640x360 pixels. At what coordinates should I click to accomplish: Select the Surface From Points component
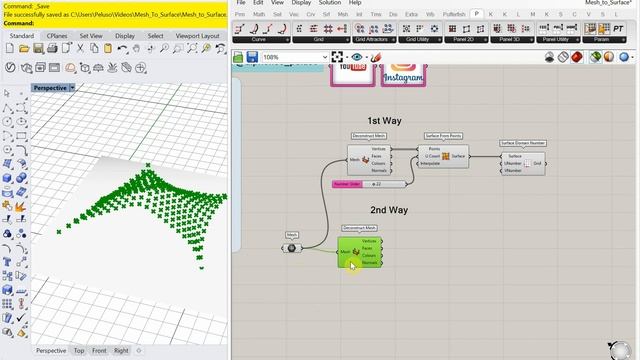(x=443, y=156)
